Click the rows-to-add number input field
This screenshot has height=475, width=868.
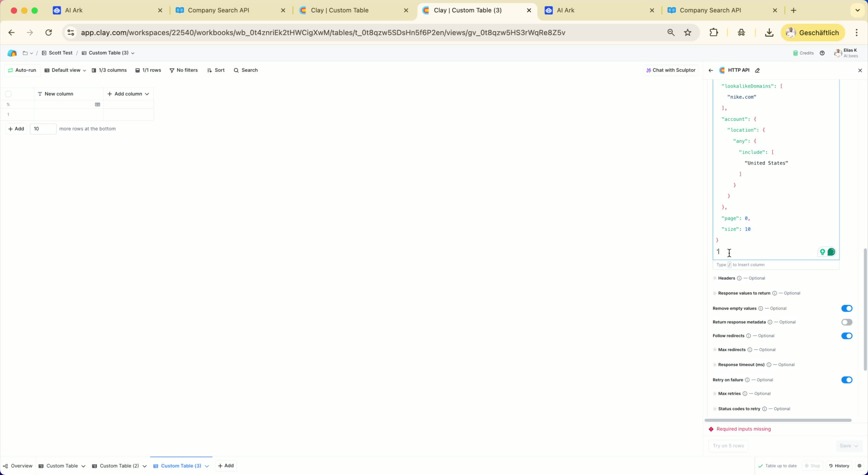(43, 129)
